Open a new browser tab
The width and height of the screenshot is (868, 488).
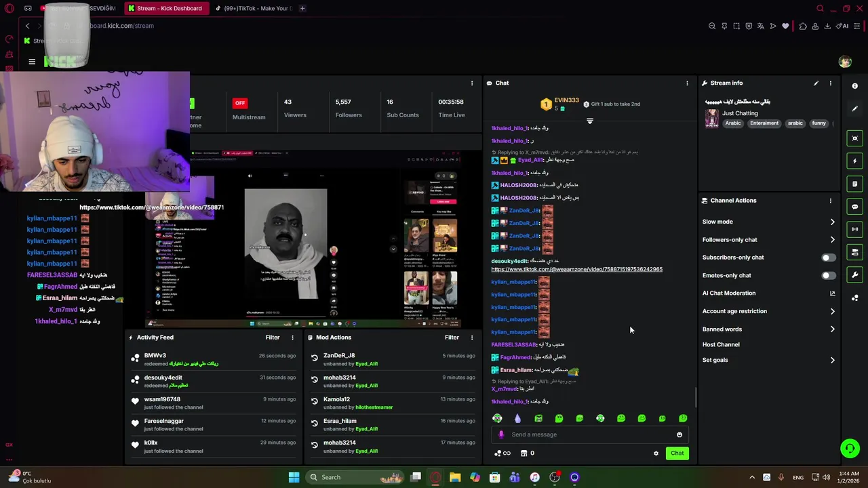pyautogui.click(x=302, y=8)
